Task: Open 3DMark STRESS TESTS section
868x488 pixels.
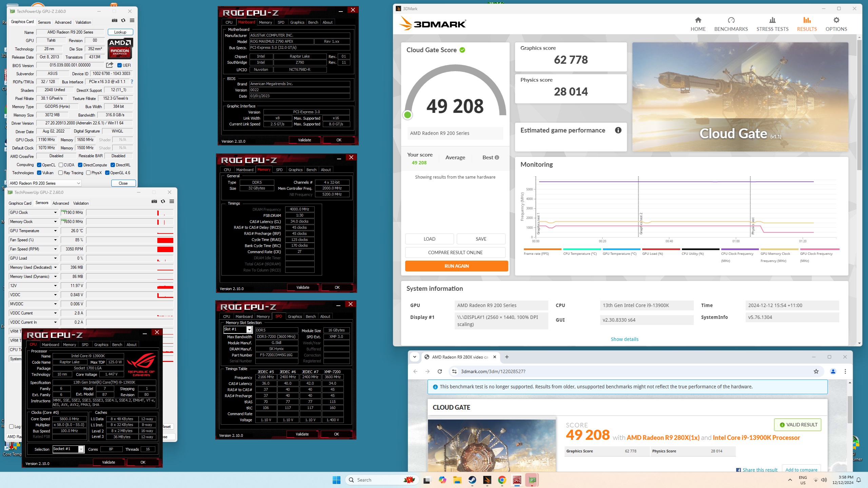Action: (x=772, y=24)
